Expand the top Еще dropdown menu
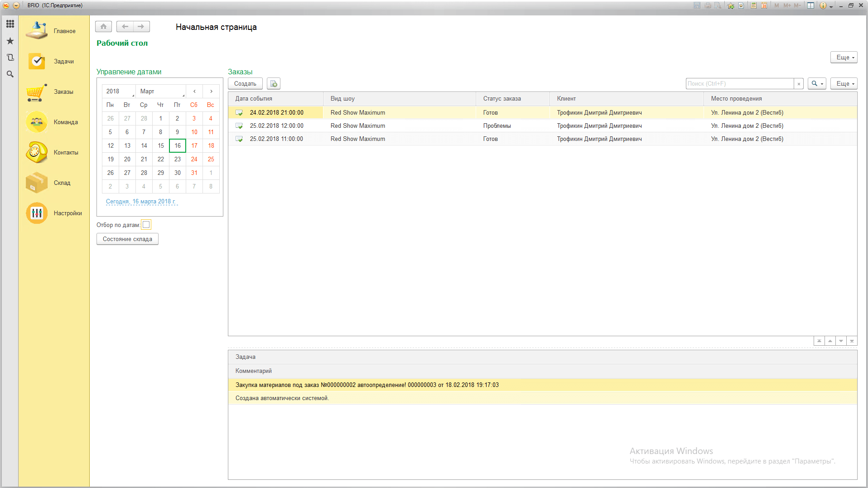The height and width of the screenshot is (488, 868). [844, 58]
